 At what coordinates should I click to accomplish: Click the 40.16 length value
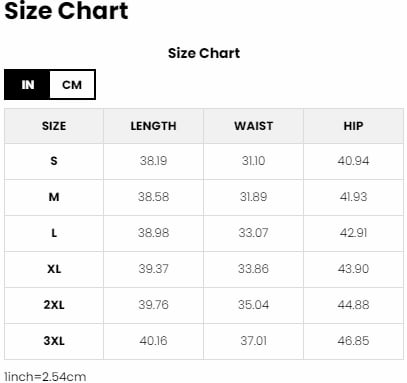tap(153, 341)
